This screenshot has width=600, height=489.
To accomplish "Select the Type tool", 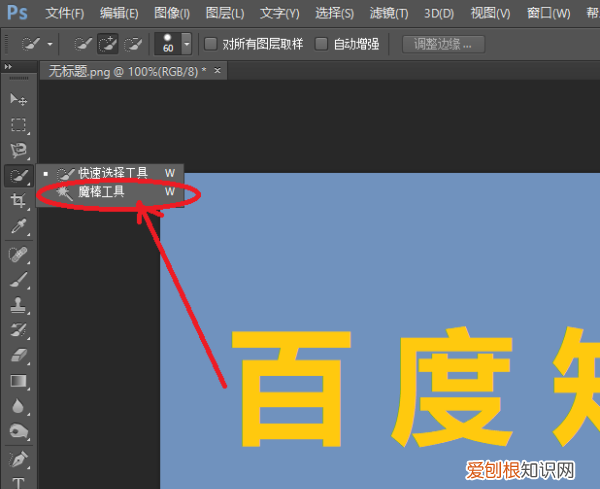I will (18, 482).
